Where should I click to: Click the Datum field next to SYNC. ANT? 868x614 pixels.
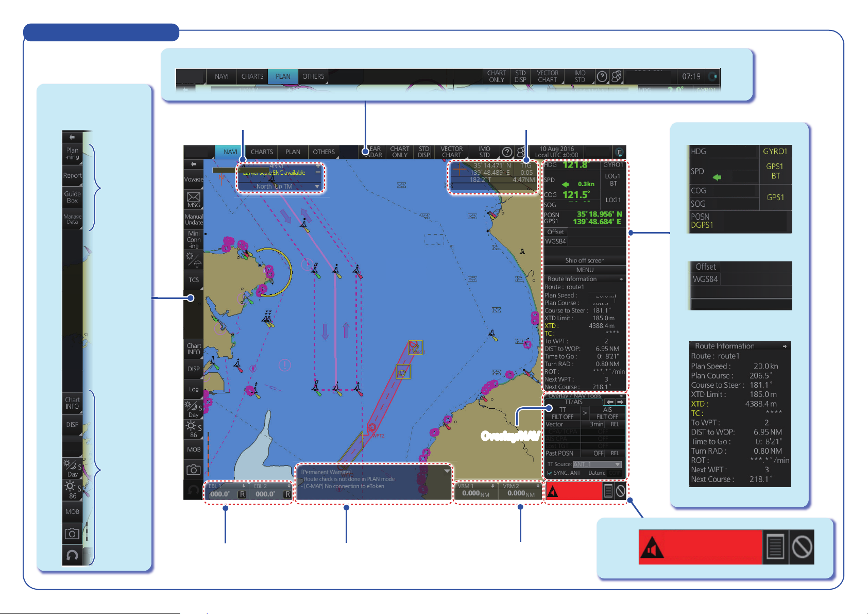point(615,473)
